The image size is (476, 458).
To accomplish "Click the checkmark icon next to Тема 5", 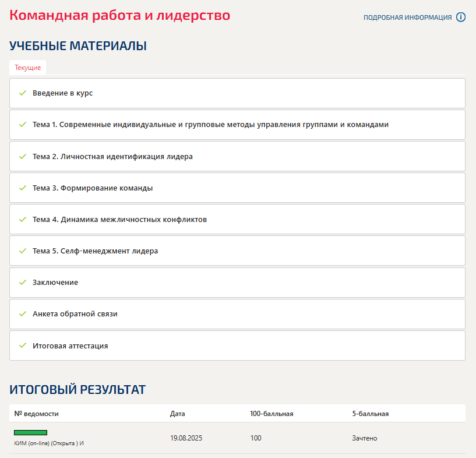I will [23, 251].
